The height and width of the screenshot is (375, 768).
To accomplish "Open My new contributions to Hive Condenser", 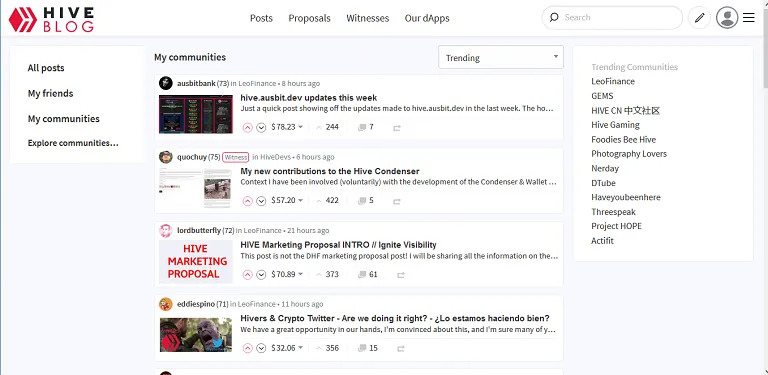I will (x=330, y=171).
